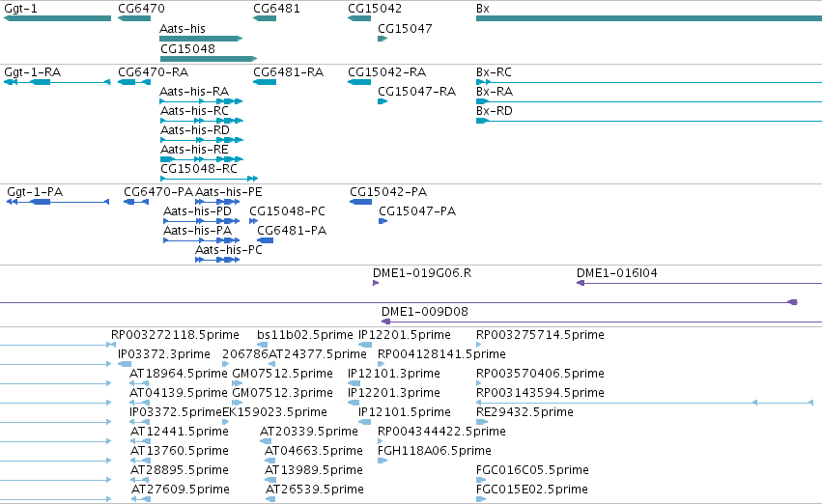Select EST AT28895.5prime
Image resolution: width=822 pixels, height=504 pixels.
[180, 470]
